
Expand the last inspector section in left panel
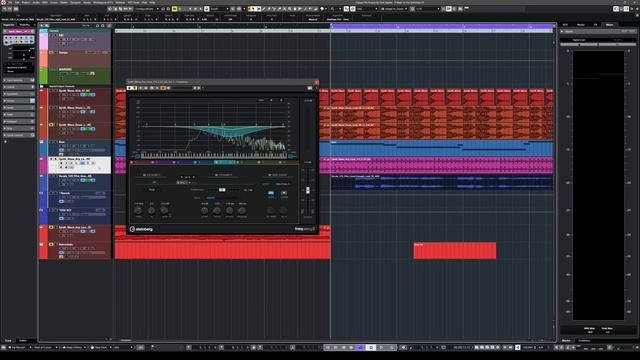tap(19, 135)
